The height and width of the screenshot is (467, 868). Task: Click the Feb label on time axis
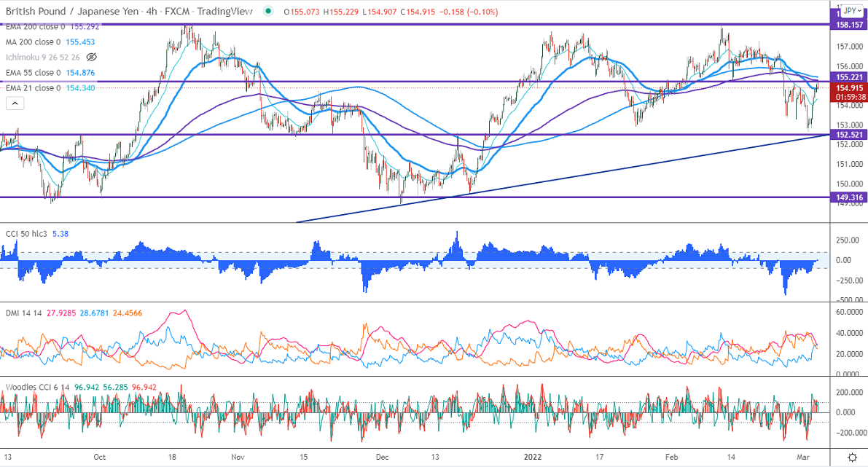(671, 457)
